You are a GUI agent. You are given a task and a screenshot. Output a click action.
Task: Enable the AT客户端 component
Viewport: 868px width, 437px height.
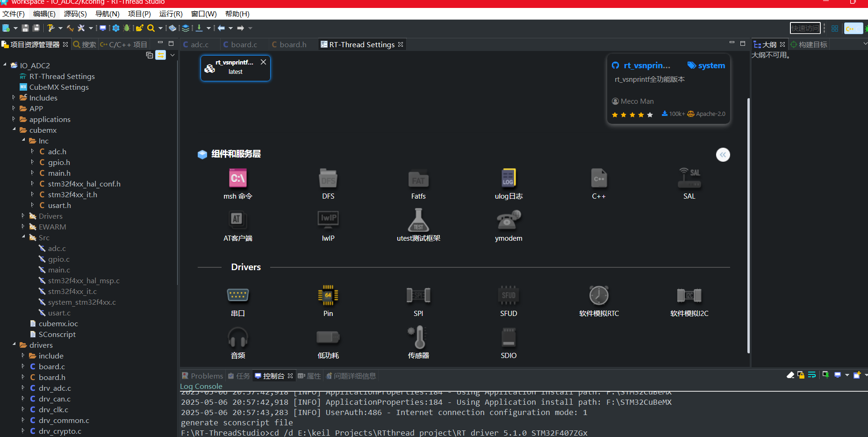tap(238, 220)
